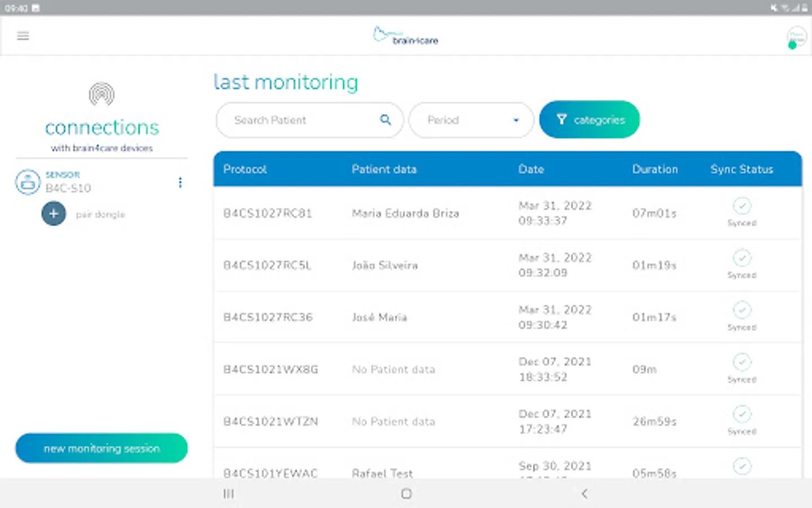Click No Patient data for B4CS1021WX8G
The width and height of the screenshot is (812, 508).
click(394, 370)
